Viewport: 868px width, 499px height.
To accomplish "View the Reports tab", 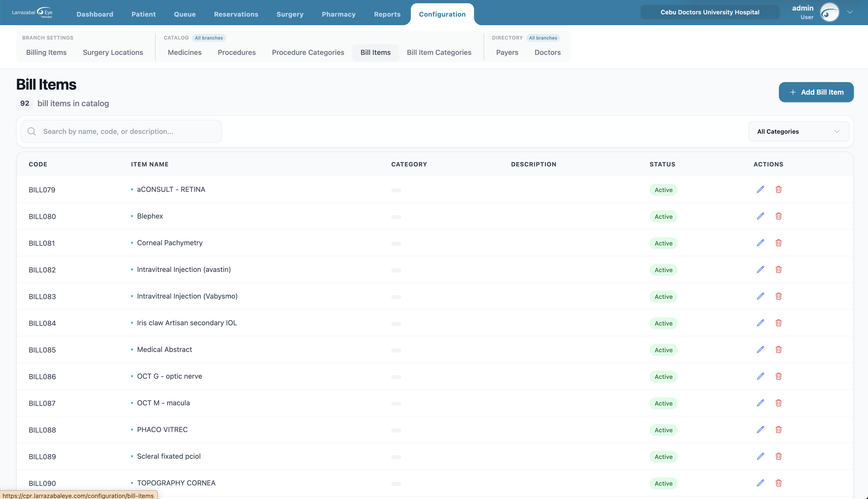I will click(387, 14).
